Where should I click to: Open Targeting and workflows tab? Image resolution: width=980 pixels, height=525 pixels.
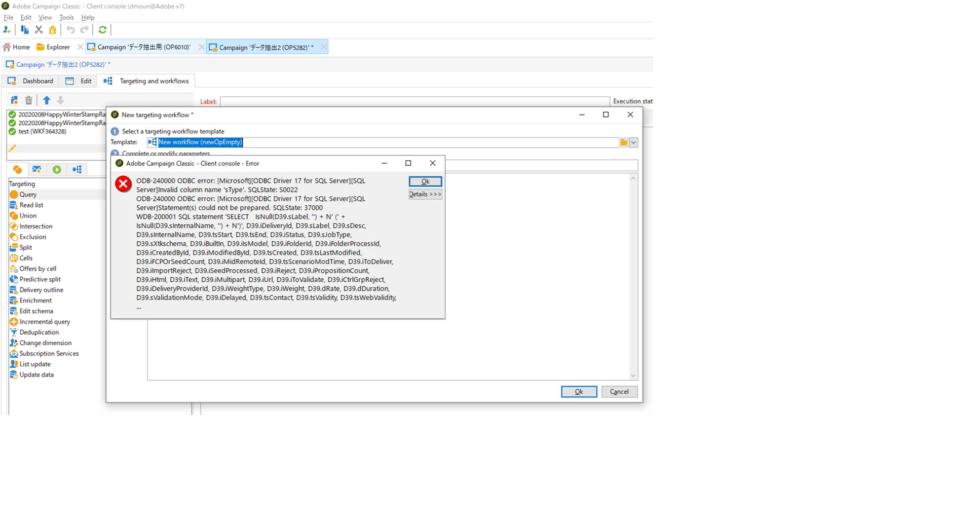[146, 81]
